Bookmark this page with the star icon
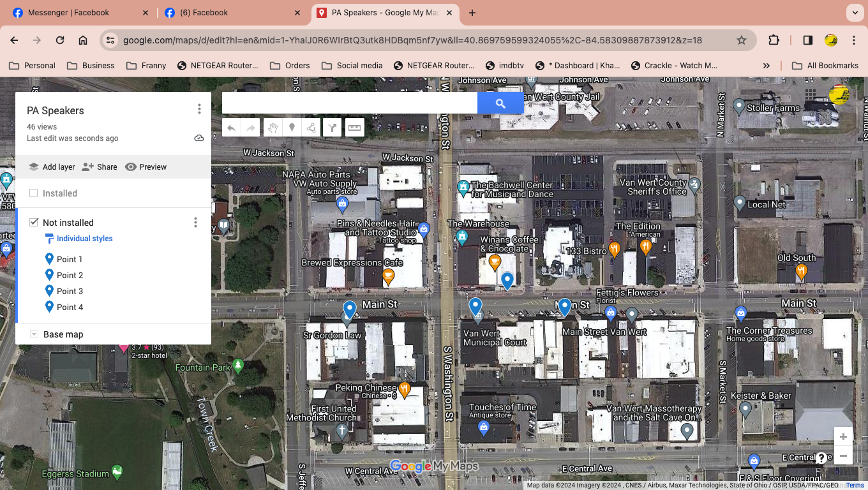This screenshot has width=868, height=490. pos(742,40)
